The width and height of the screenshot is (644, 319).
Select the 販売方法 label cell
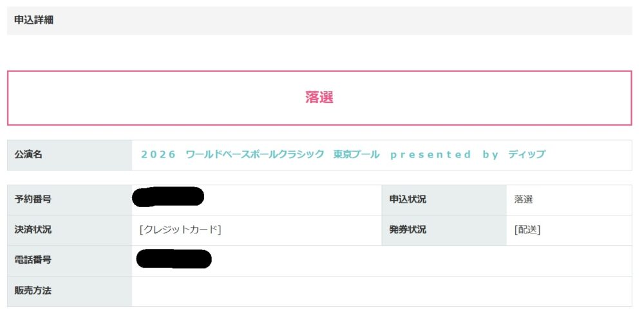(33, 291)
